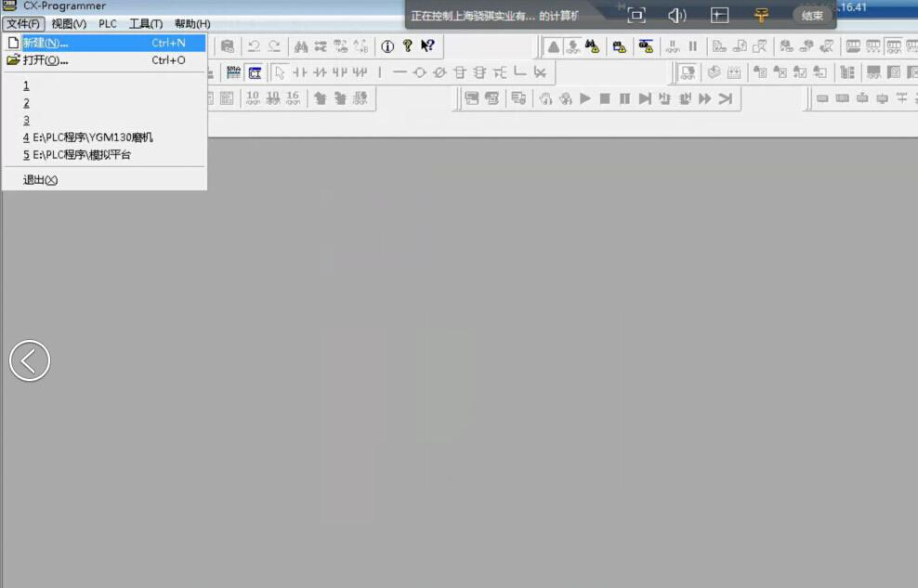Image resolution: width=918 pixels, height=588 pixels.
Task: Open recent file YGM130磨机
Action: [x=88, y=137]
